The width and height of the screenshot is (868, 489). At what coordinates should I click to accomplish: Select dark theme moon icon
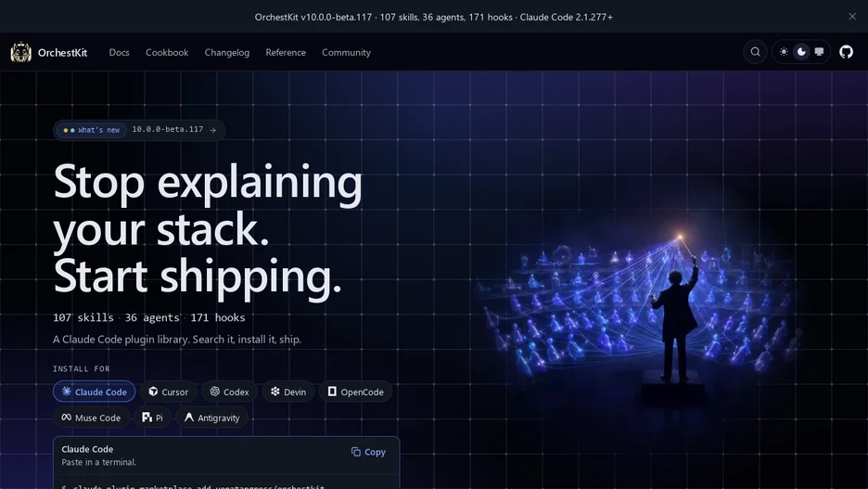click(x=801, y=52)
